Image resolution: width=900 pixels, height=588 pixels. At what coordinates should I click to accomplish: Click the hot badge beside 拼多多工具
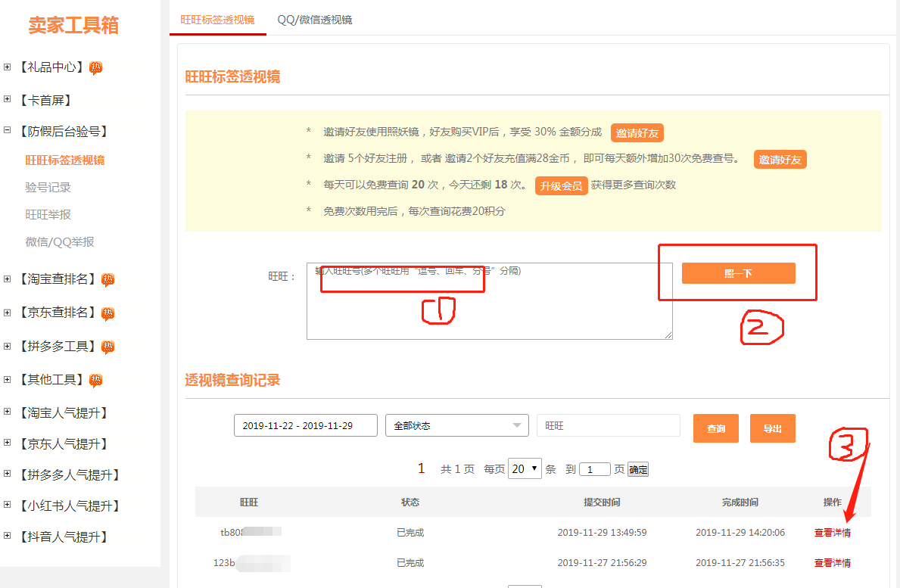click(x=108, y=347)
